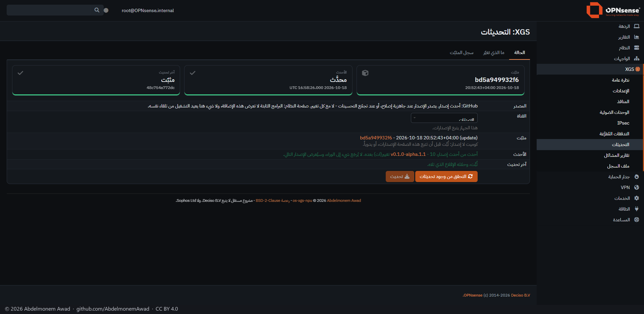644x314 pixels.
Task: Select ملف السجل in the sidebar
Action: [x=618, y=166]
